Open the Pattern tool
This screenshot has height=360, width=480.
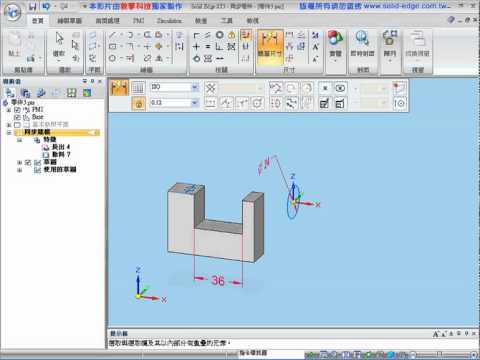click(x=390, y=46)
